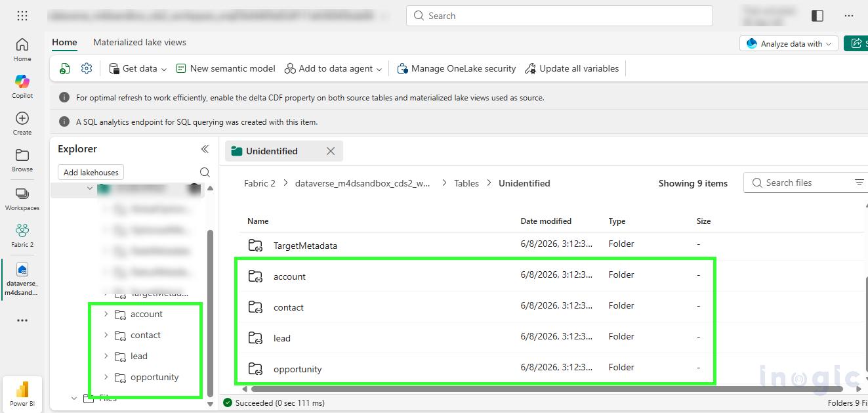
Task: Close the Unidentified tab
Action: tap(331, 151)
